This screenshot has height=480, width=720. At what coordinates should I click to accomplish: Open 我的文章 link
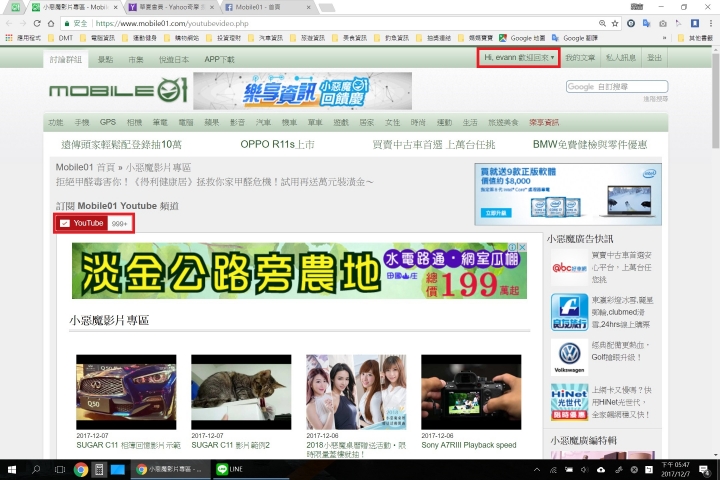point(579,58)
